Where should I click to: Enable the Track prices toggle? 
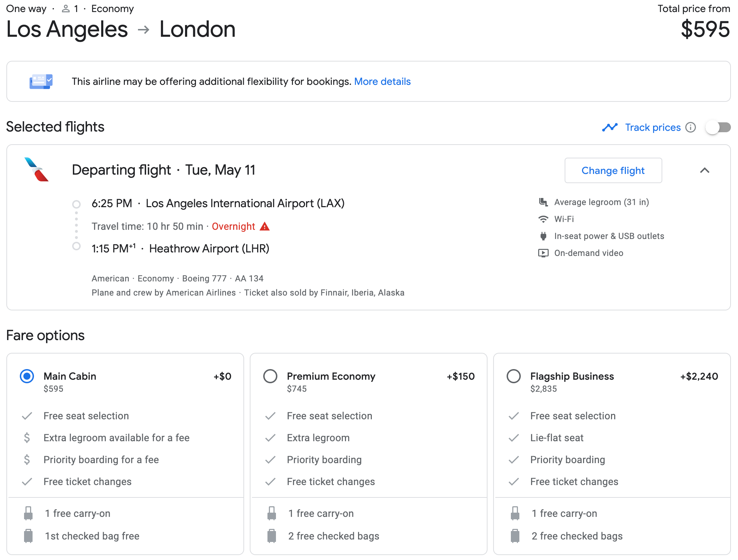[718, 127]
